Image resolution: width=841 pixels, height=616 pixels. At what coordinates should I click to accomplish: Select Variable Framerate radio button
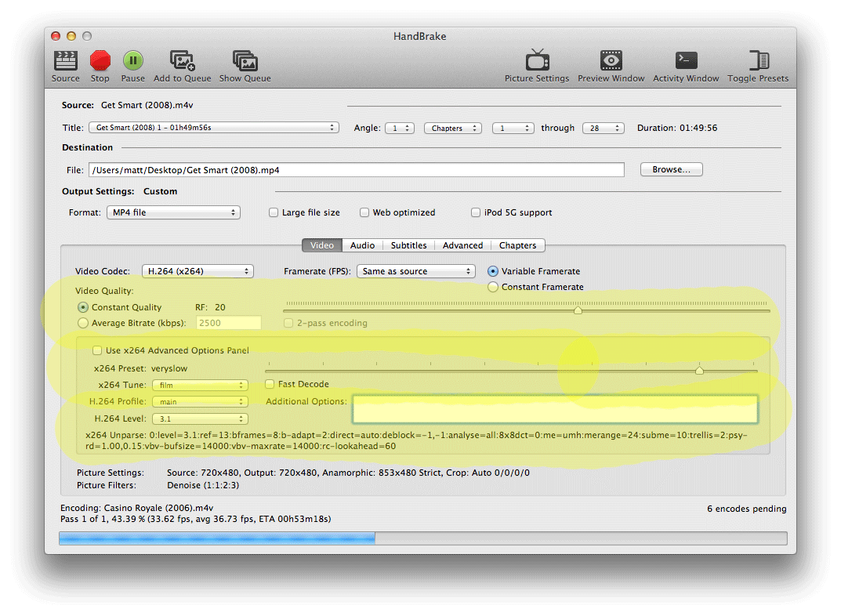click(x=492, y=271)
